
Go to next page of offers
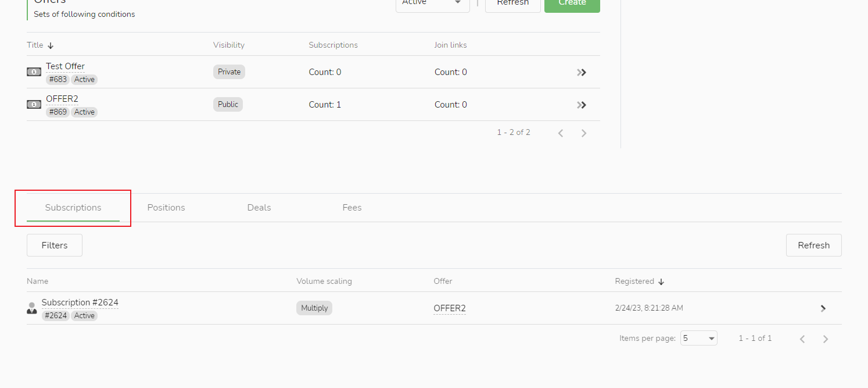point(584,133)
